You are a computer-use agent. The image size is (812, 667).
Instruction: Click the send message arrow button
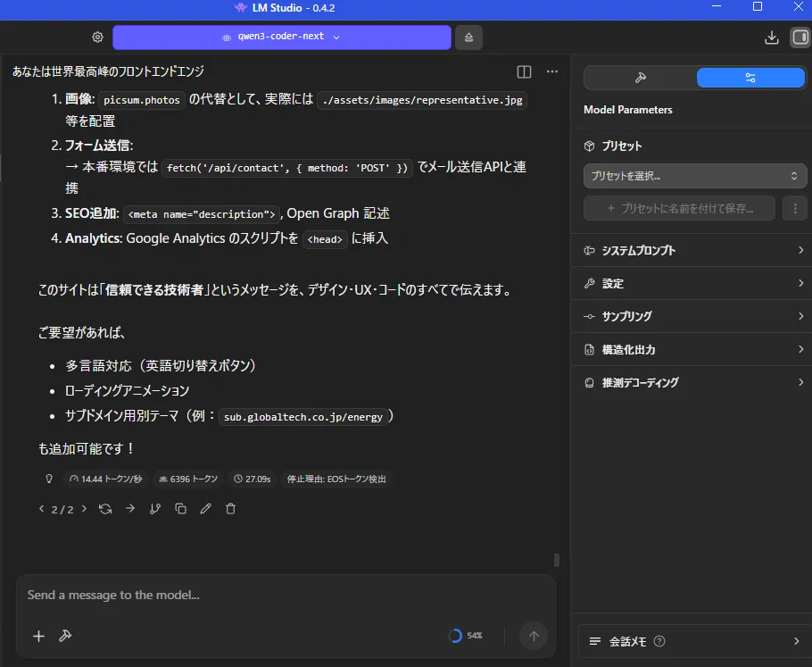534,636
